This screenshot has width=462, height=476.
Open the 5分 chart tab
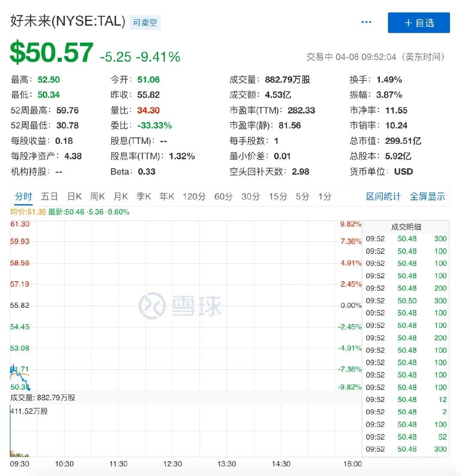(x=302, y=197)
